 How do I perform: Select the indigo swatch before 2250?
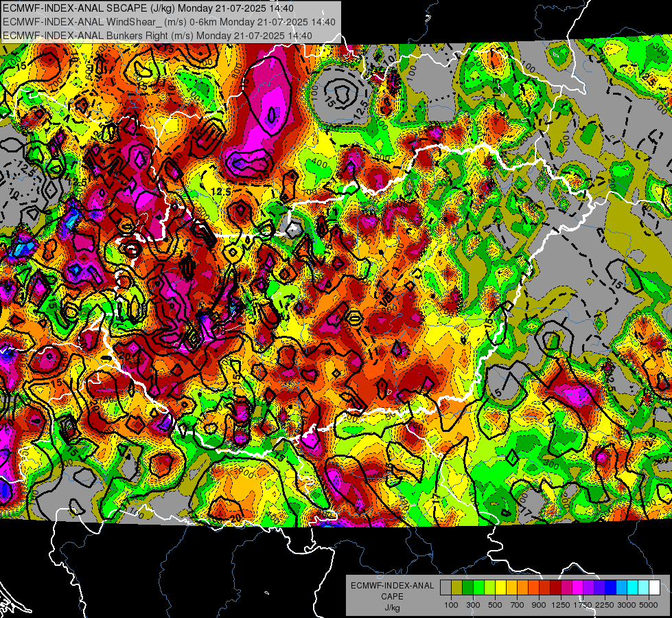coord(599,588)
